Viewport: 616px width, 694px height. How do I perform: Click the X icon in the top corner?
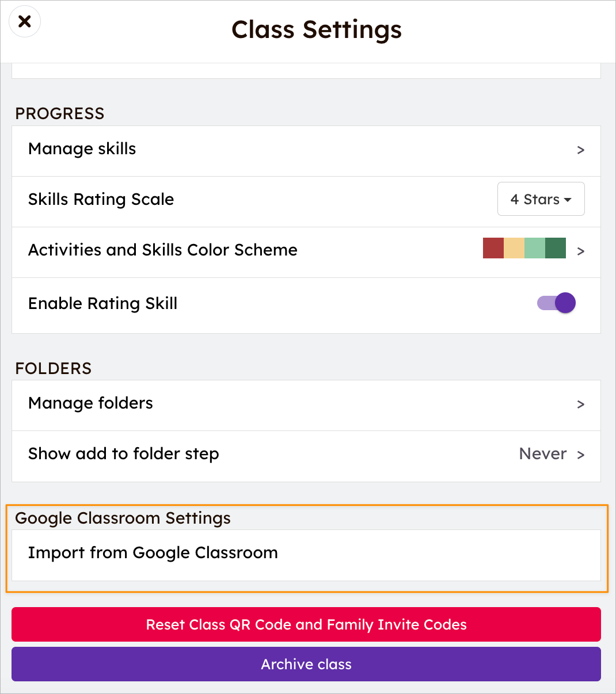(24, 21)
